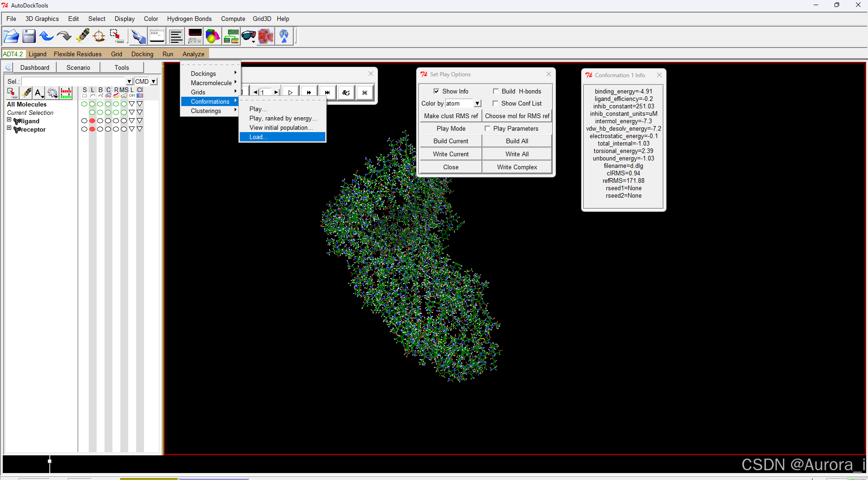868x480 pixels.
Task: Click the main toolbar selection-arrow icon
Action: click(x=116, y=36)
